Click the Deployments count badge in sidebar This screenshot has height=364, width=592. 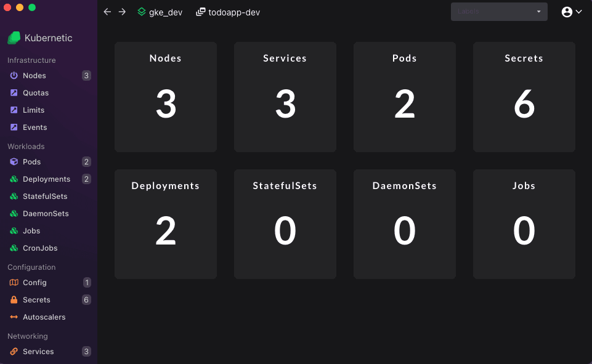coord(86,179)
